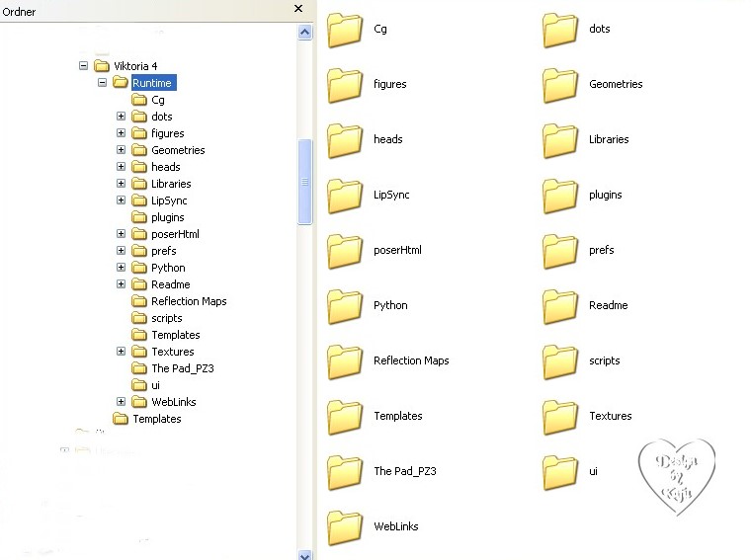Open the Readme folder icon in right pane

[x=560, y=307]
